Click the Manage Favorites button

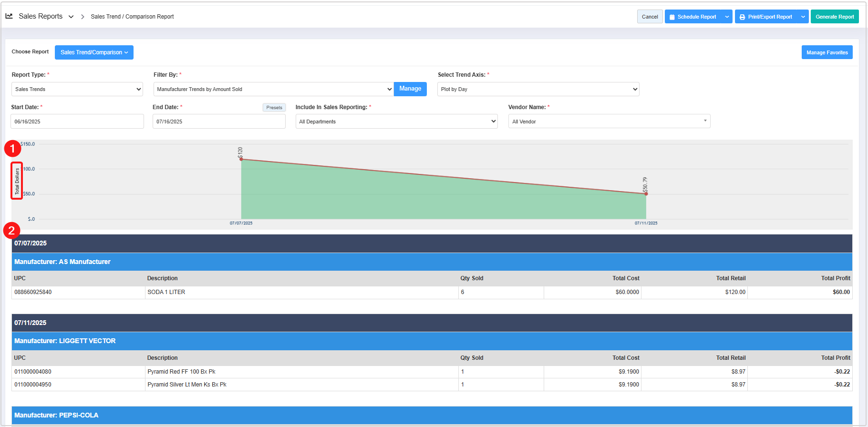click(x=827, y=52)
